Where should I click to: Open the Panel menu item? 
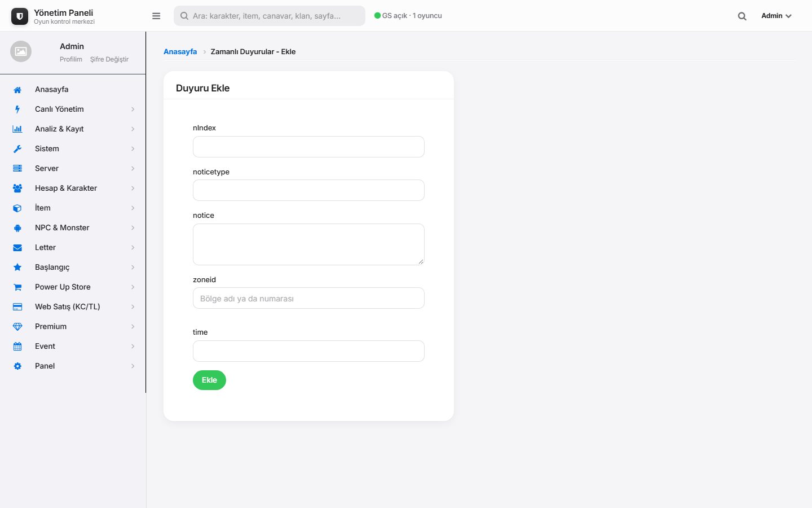click(x=73, y=366)
